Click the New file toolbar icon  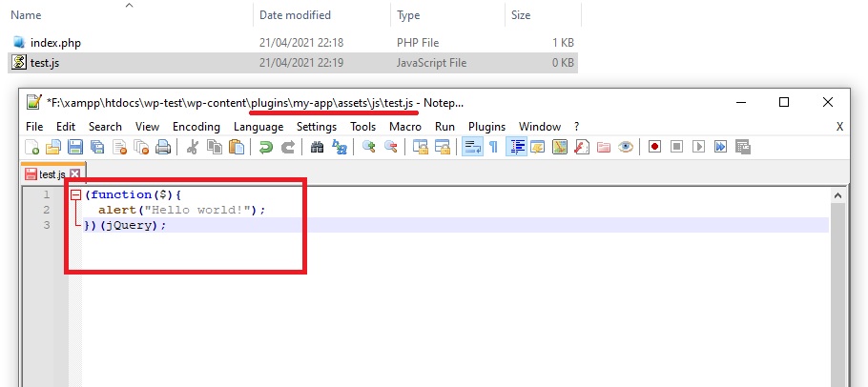point(33,147)
